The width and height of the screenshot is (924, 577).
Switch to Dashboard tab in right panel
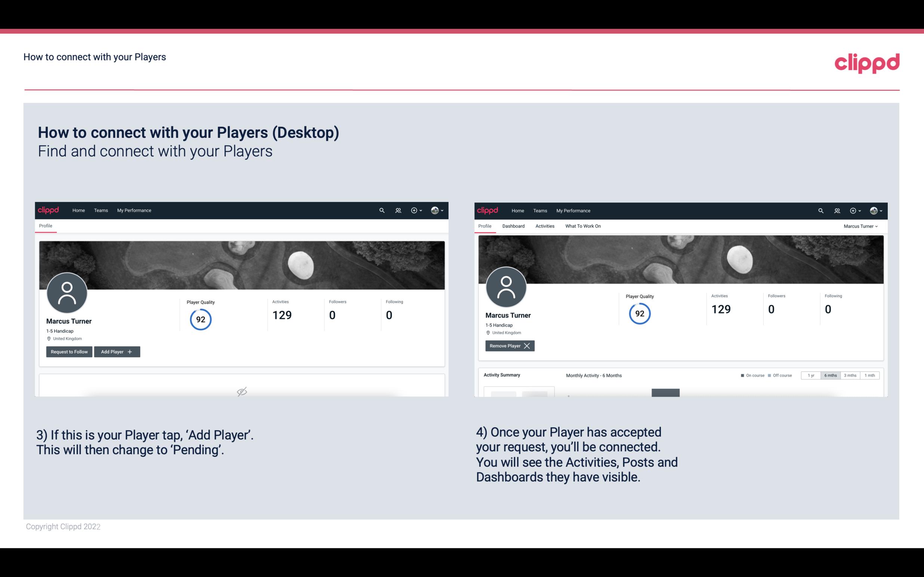(512, 226)
